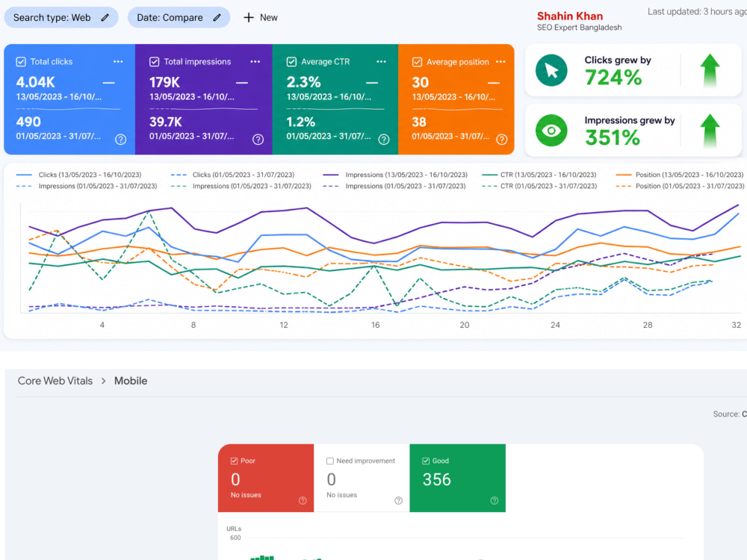
Task: Click the Clicks grew by 724% card
Action: click(x=633, y=70)
